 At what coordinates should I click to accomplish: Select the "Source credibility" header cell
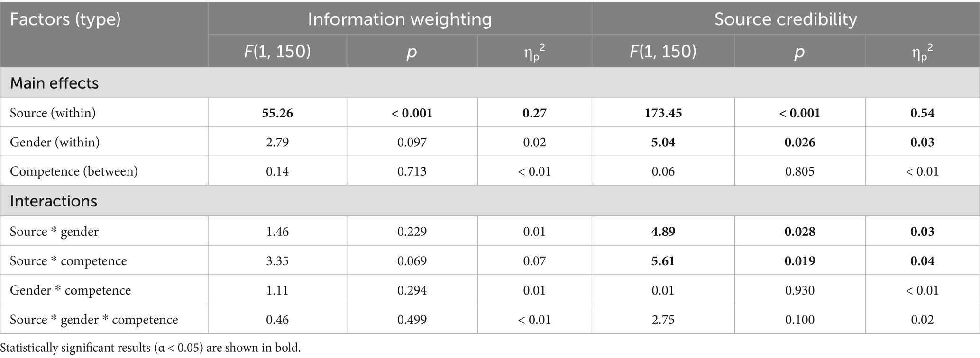(x=786, y=19)
